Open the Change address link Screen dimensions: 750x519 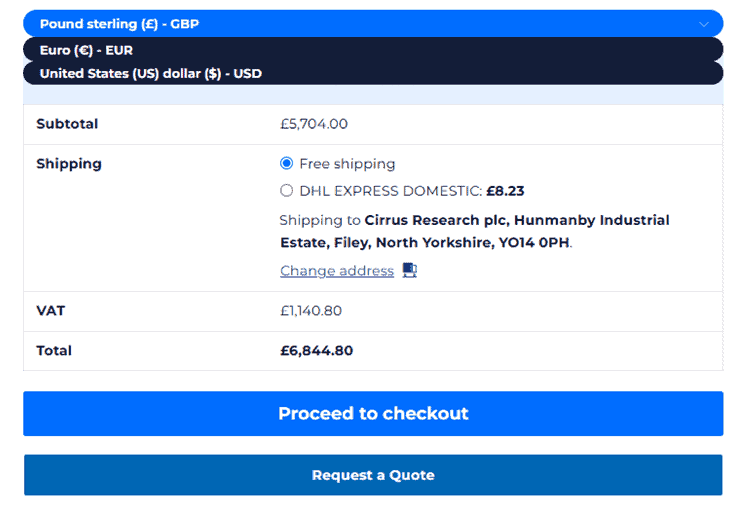(337, 271)
